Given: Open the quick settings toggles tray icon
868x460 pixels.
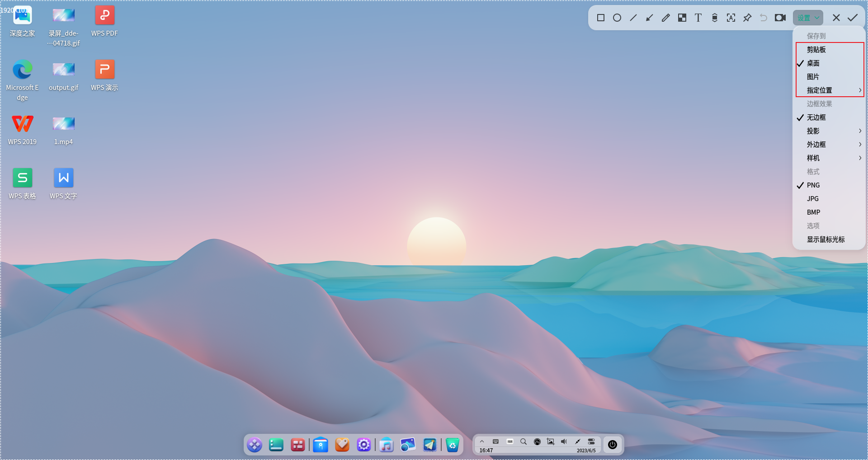Looking at the screenshot, I should tap(591, 441).
